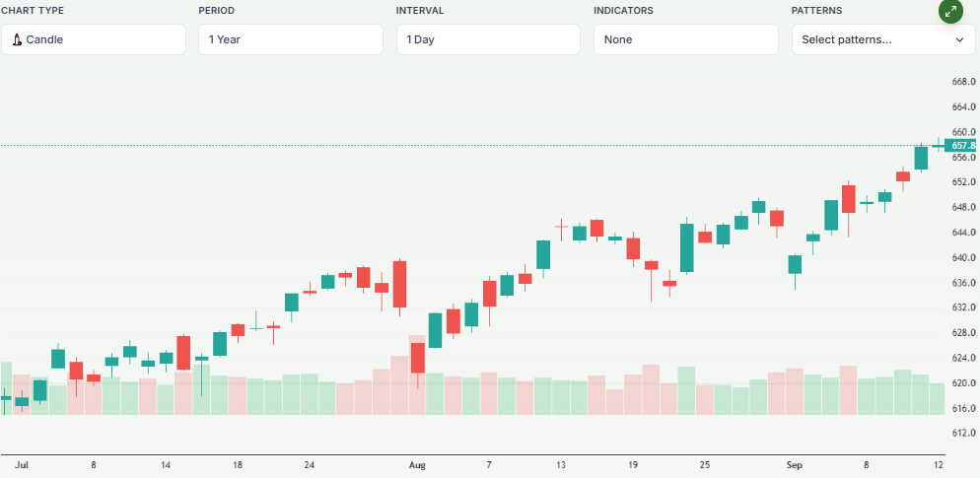Click the tallest red volume bar at Aug
980x478 pixels.
tap(417, 375)
